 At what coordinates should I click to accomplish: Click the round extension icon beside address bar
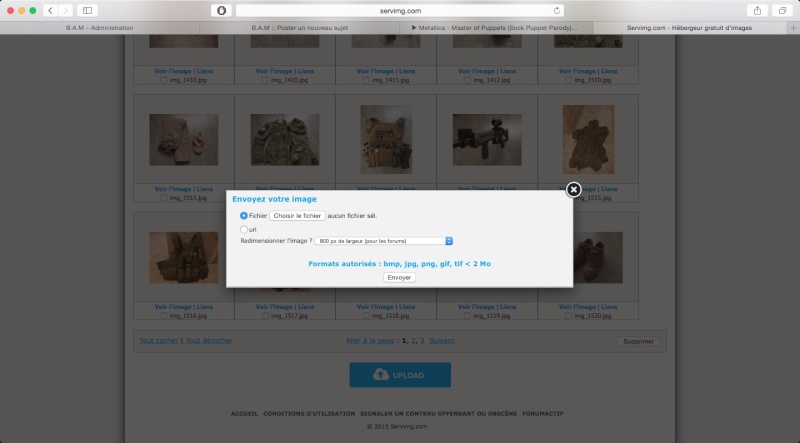[221, 10]
